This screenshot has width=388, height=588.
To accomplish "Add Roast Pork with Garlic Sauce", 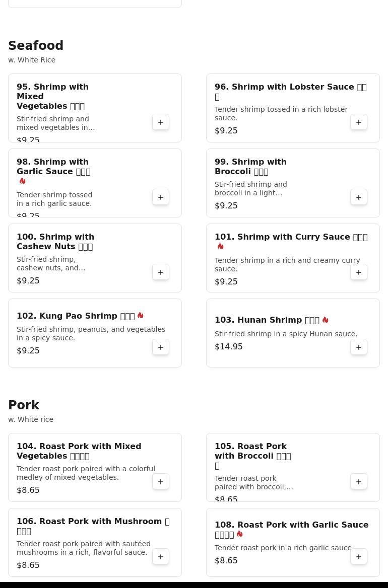I will pos(359,557).
